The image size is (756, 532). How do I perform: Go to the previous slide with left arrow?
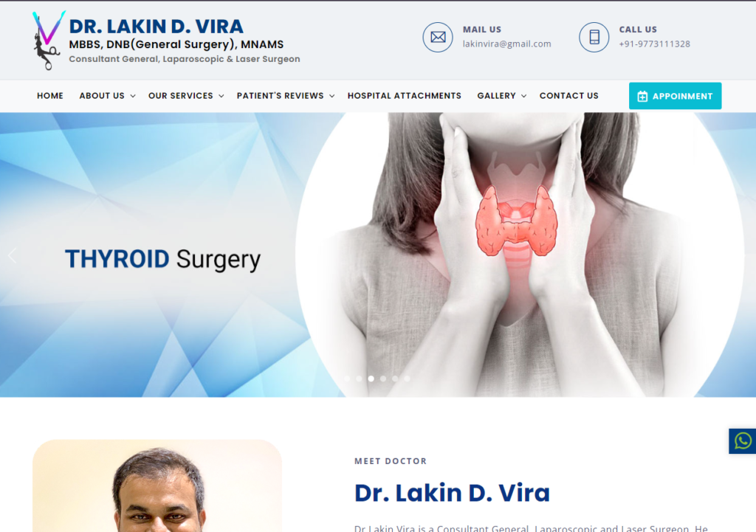(x=13, y=255)
